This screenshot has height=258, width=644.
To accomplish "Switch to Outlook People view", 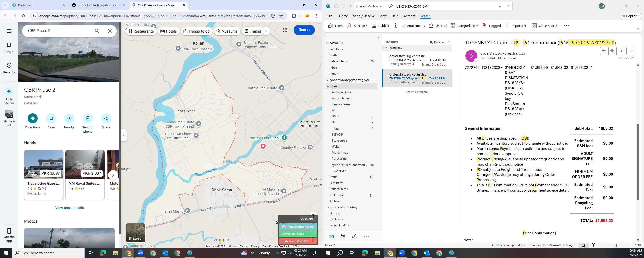I will click(x=354, y=237).
